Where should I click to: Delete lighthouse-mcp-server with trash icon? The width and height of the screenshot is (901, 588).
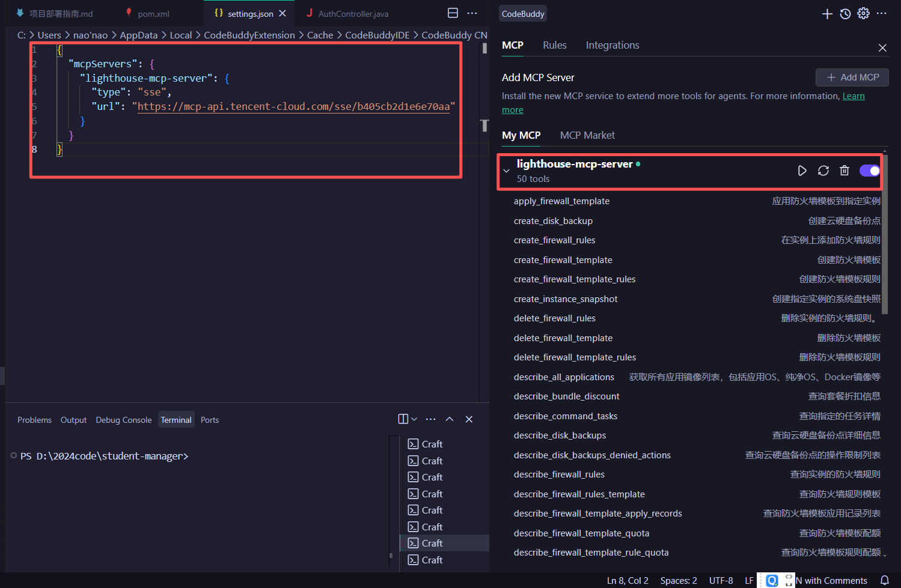tap(844, 171)
